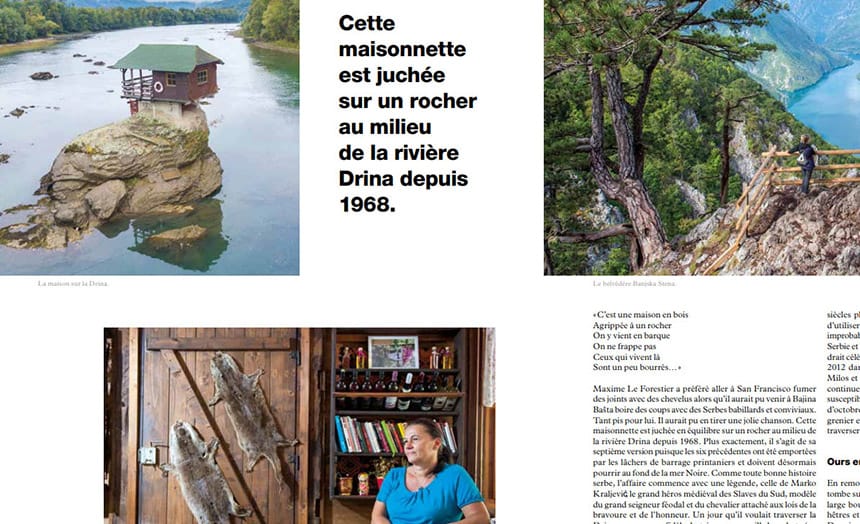Click the row of books on shelf

pyautogui.click(x=395, y=435)
